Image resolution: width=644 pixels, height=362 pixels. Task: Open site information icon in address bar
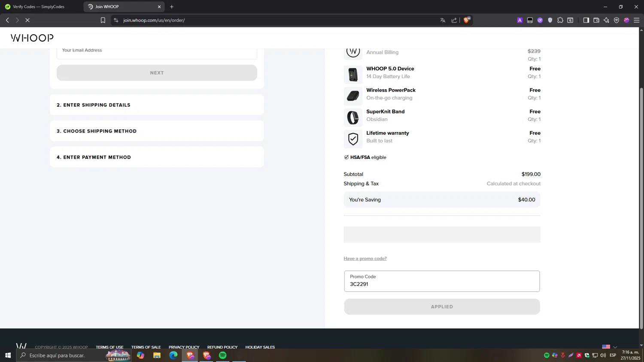pyautogui.click(x=116, y=20)
